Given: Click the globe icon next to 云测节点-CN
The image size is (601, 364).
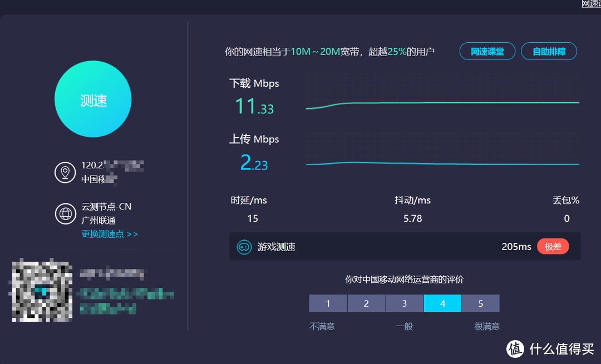Looking at the screenshot, I should 65,213.
